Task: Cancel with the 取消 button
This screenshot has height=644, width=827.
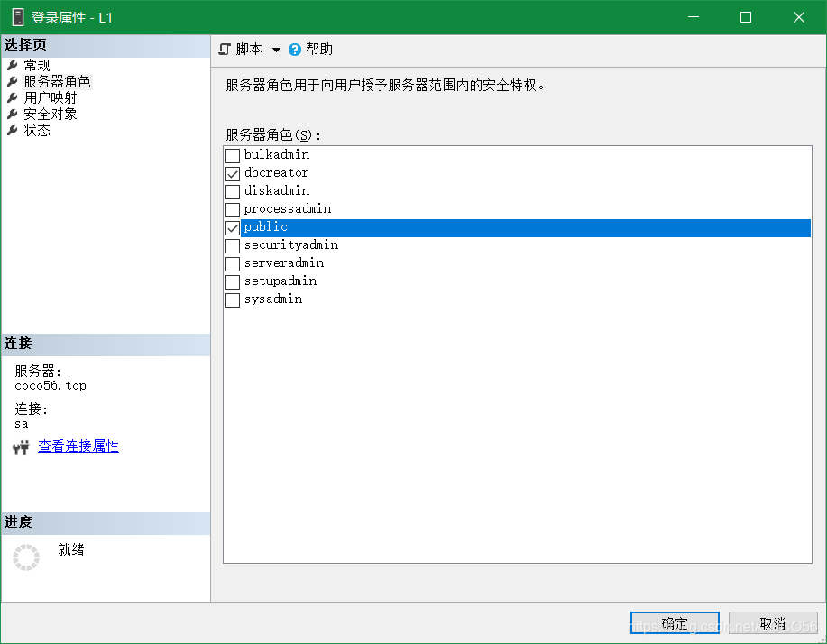Action: (x=773, y=623)
